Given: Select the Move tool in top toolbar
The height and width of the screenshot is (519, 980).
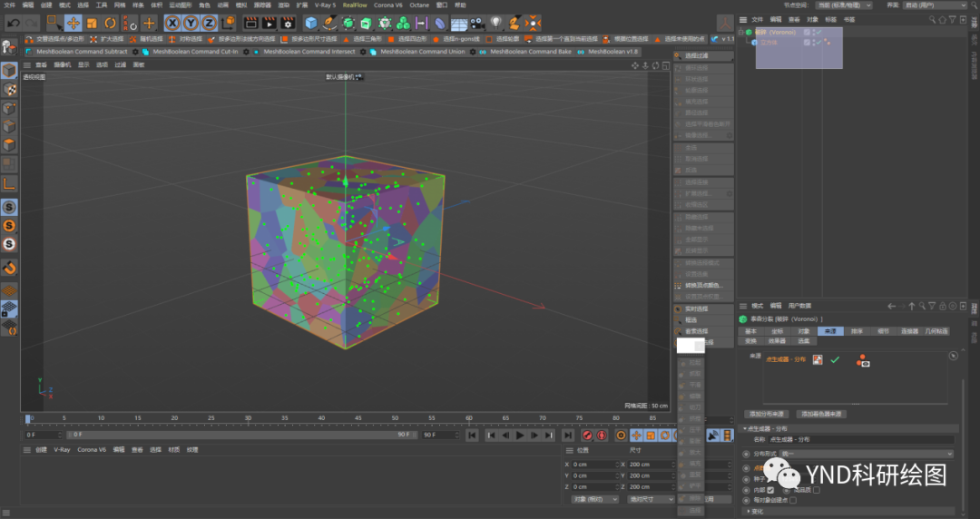Looking at the screenshot, I should tap(73, 24).
